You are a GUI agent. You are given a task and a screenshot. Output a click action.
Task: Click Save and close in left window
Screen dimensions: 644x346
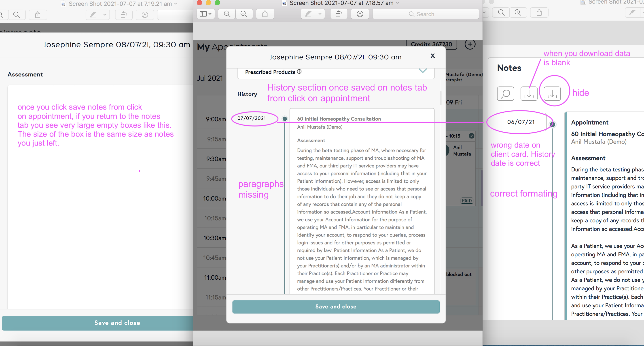[117, 323]
